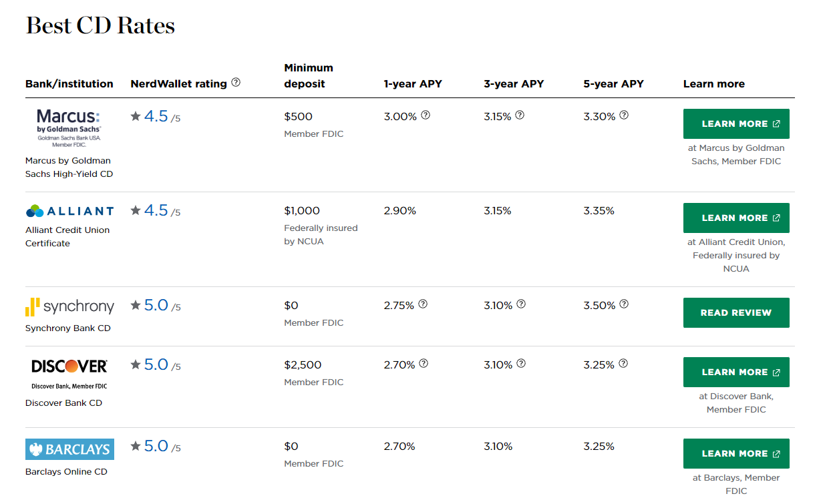
Task: Click Marcus 5-year APY 3.30% info icon
Action: click(624, 115)
